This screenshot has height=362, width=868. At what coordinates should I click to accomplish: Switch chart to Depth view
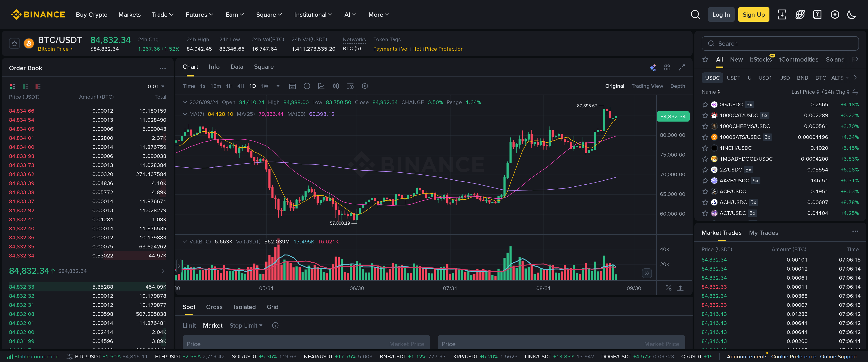(x=677, y=86)
